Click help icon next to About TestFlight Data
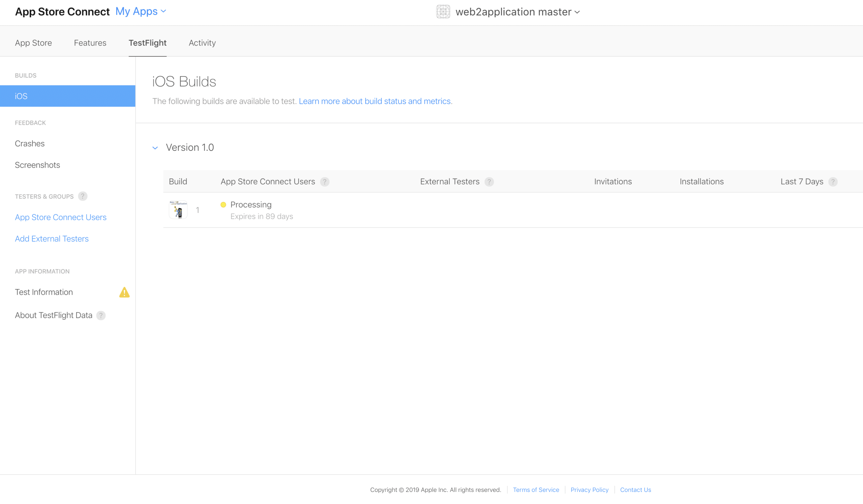This screenshot has height=504, width=863. tap(101, 315)
